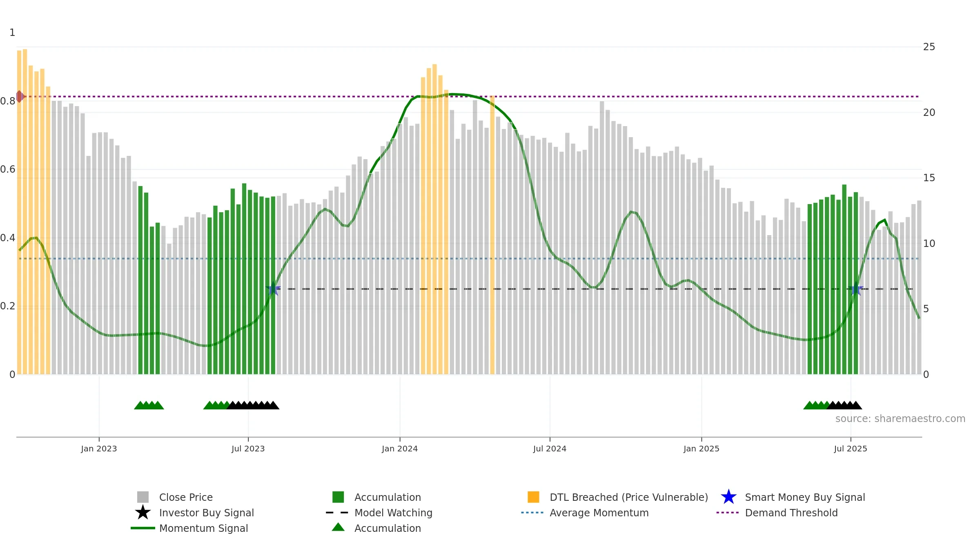
Task: Click green triangle markers after Jan 2023
Action: (149, 405)
